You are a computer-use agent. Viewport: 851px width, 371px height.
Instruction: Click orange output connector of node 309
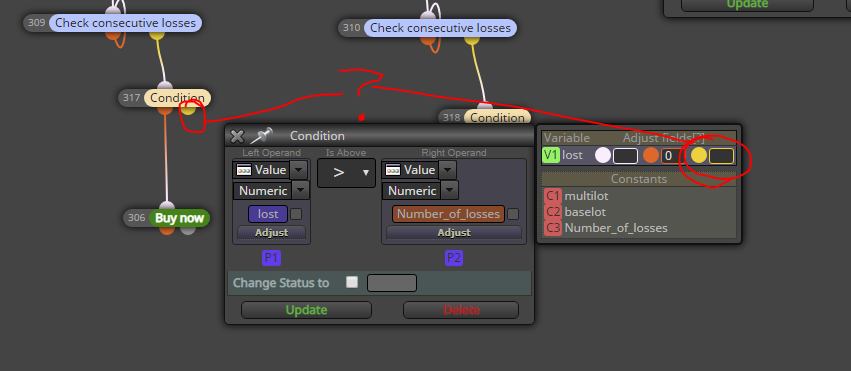[x=113, y=35]
